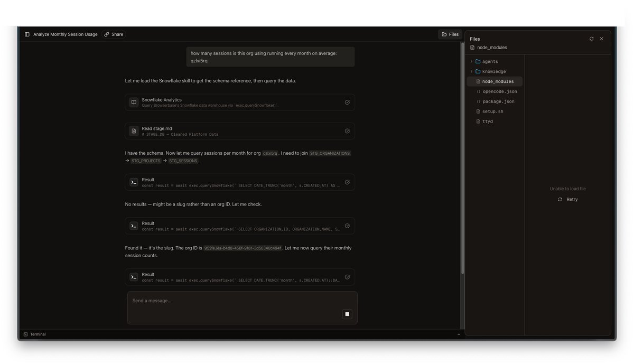
Task: Click the Share button
Action: [x=114, y=34]
